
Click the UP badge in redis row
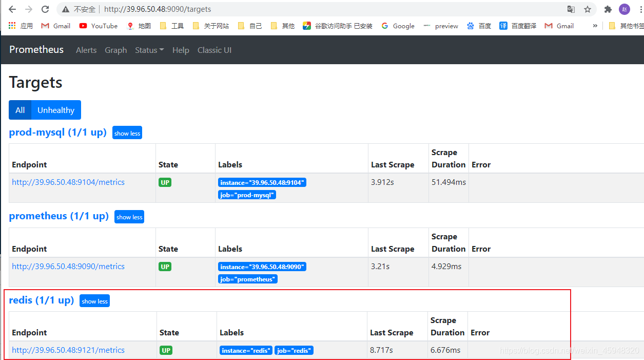166,350
